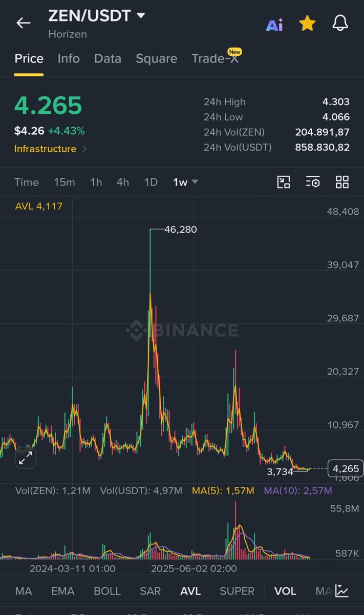Select the 15m chart interval

65,182
